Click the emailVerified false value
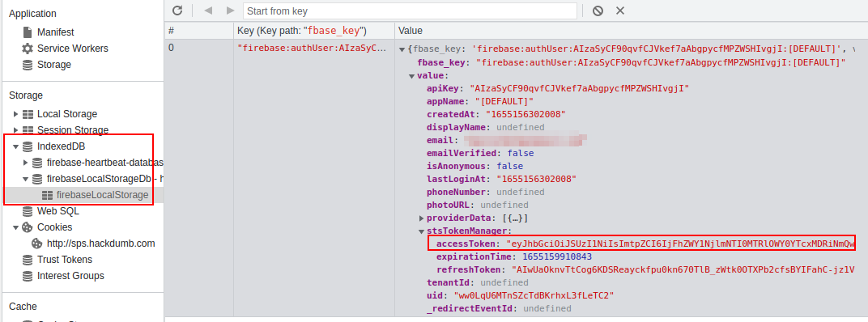 pyautogui.click(x=521, y=153)
